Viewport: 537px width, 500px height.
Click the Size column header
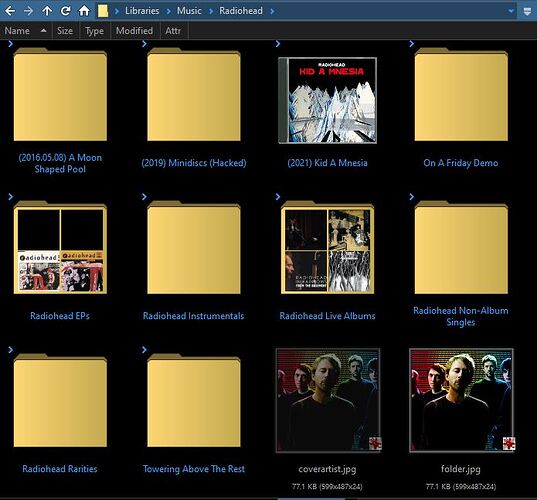65,31
